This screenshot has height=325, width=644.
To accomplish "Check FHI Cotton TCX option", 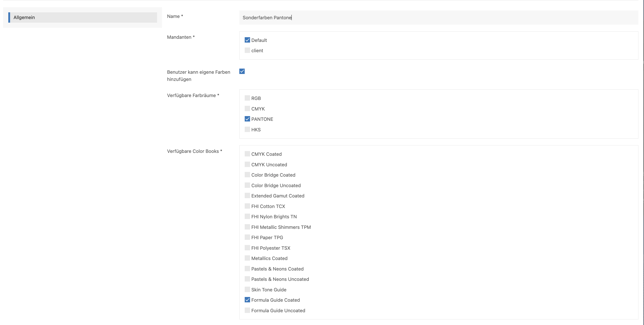I will 247,206.
